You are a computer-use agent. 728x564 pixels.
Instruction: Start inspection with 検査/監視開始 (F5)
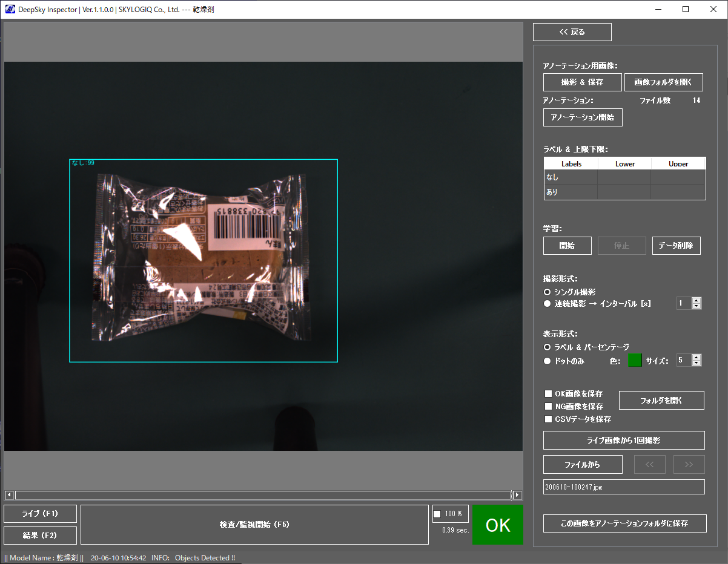pos(254,525)
